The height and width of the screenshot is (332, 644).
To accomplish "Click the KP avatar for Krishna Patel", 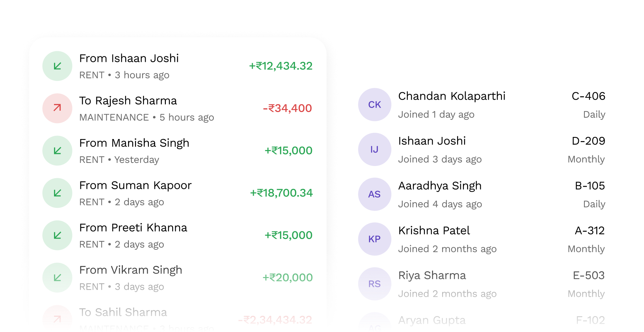I will [x=375, y=239].
